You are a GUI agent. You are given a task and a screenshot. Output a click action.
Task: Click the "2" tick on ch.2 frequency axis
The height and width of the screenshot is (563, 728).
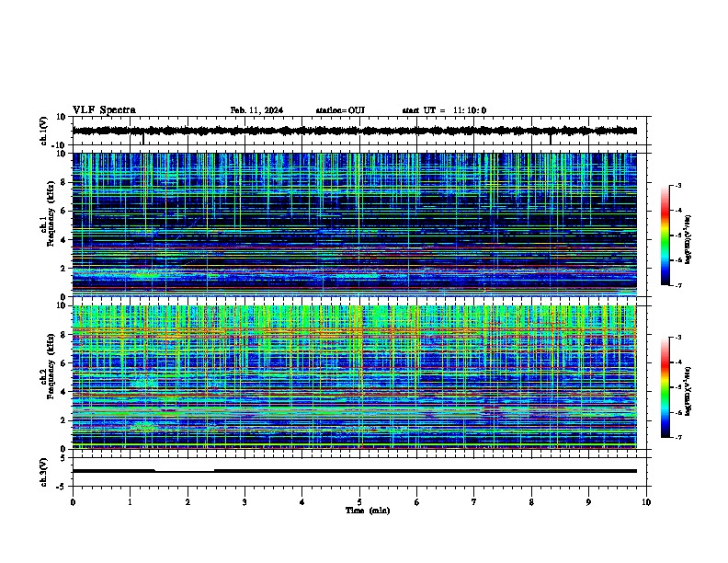pos(64,420)
